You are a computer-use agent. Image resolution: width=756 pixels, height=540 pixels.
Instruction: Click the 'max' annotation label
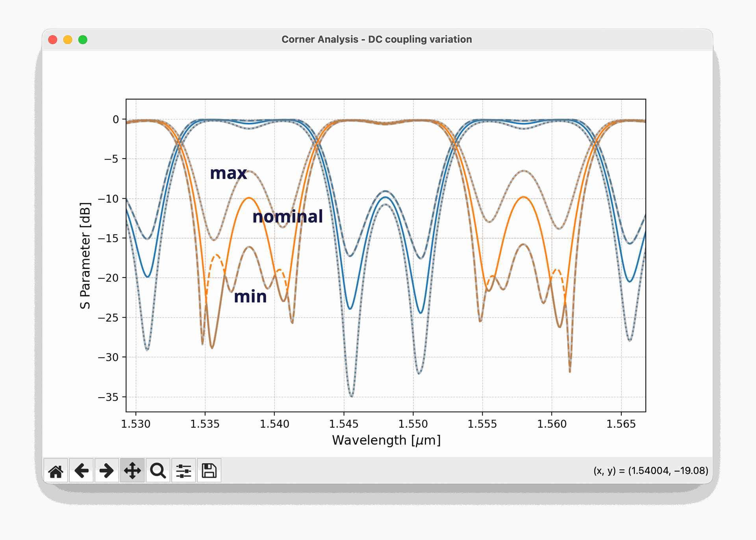pos(228,173)
